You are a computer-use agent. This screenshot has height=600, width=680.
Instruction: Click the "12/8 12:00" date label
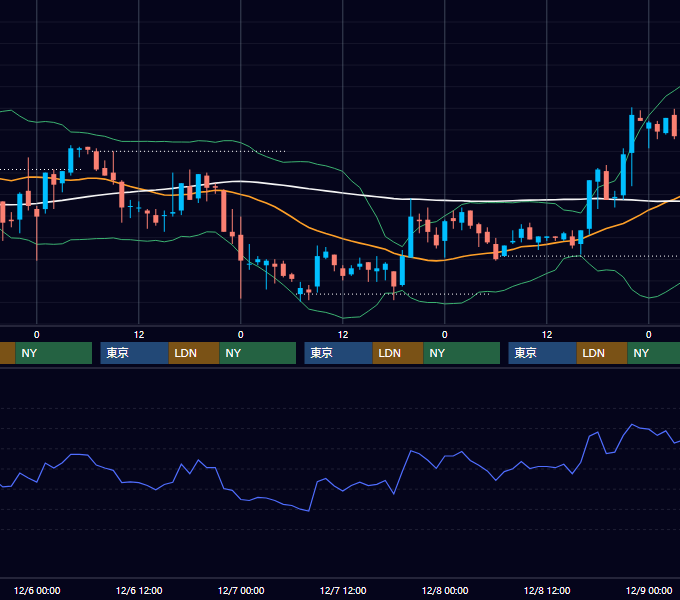pos(547,590)
